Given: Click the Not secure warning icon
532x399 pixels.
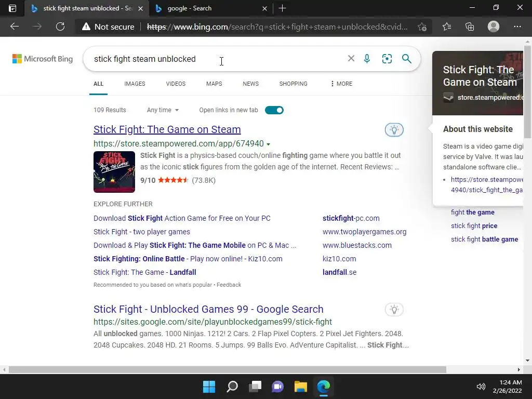Looking at the screenshot, I should click(x=86, y=26).
